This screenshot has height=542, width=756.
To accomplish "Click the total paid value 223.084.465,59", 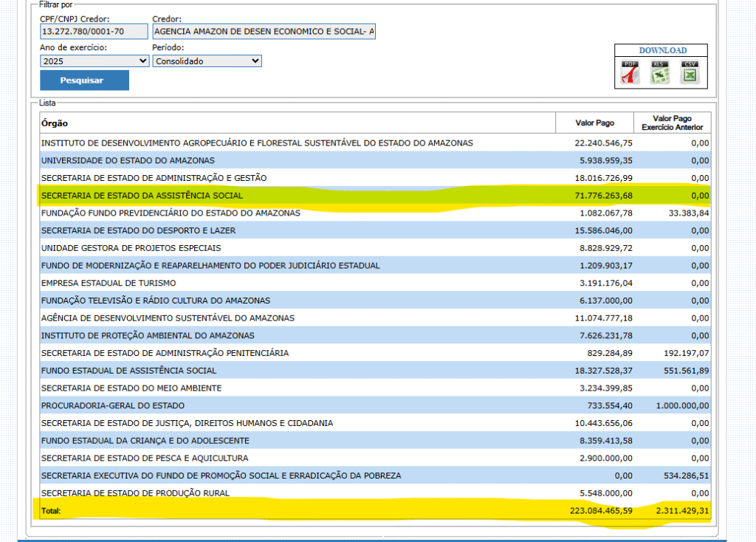I will click(601, 511).
